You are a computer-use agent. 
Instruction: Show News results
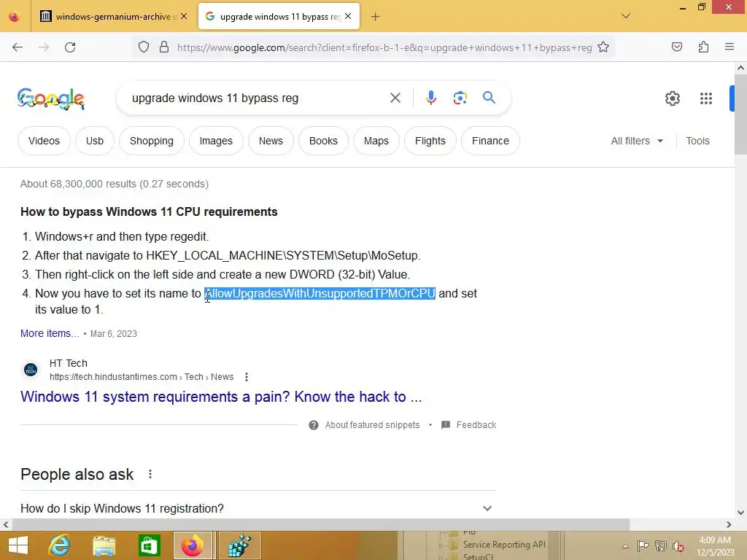(271, 141)
